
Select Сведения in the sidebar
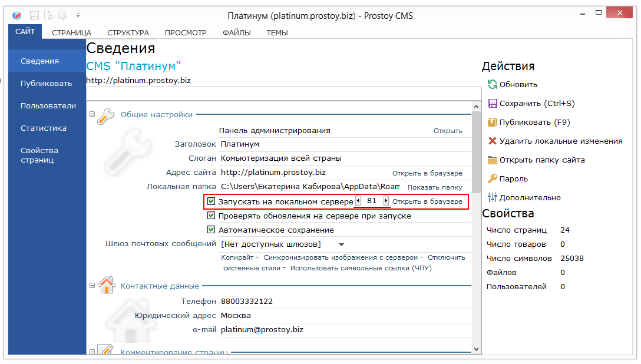47,61
